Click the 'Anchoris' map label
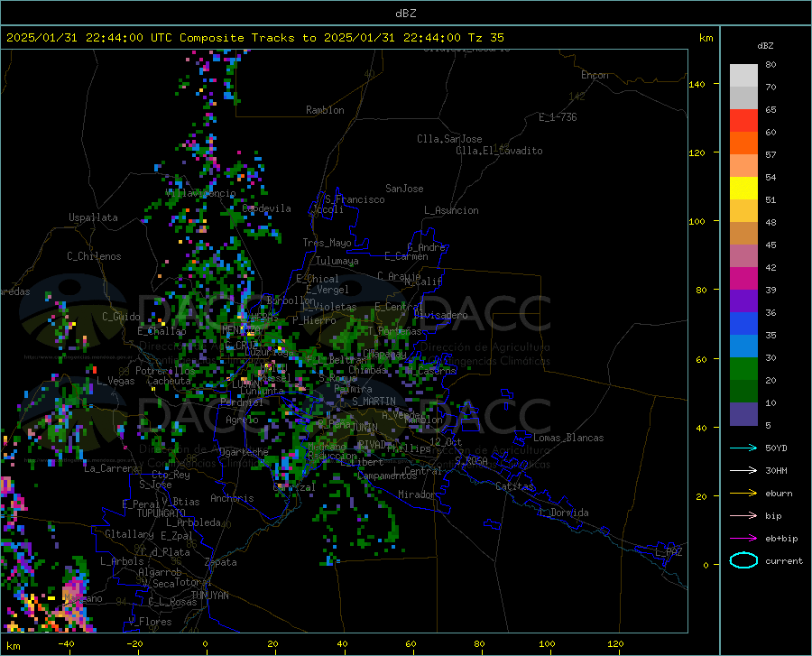 pyautogui.click(x=232, y=499)
